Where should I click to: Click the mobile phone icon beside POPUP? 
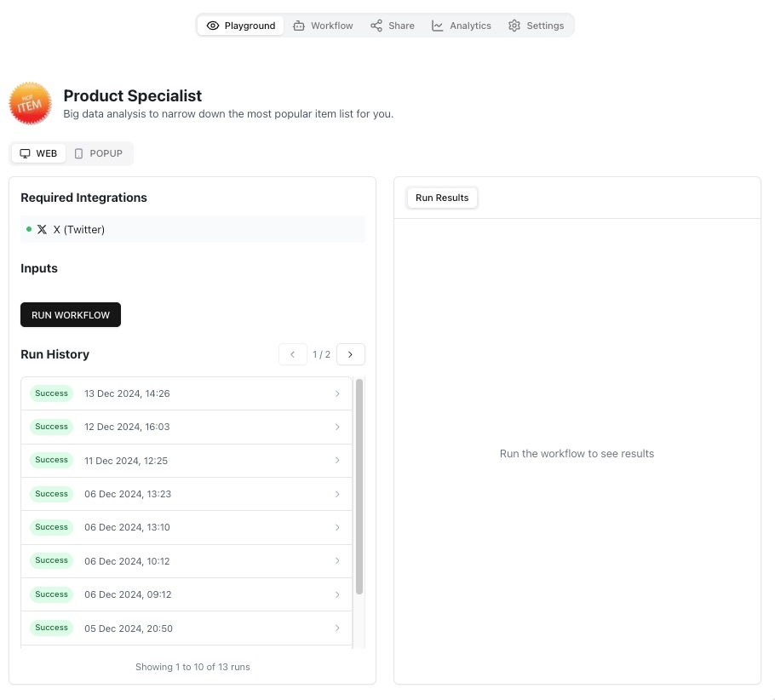tap(79, 153)
